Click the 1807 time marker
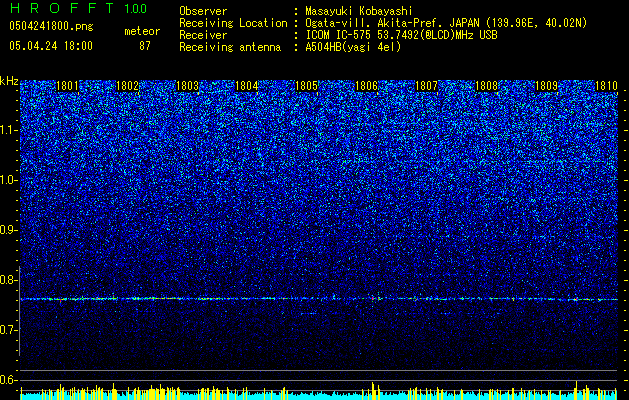The image size is (629, 400). coord(426,86)
